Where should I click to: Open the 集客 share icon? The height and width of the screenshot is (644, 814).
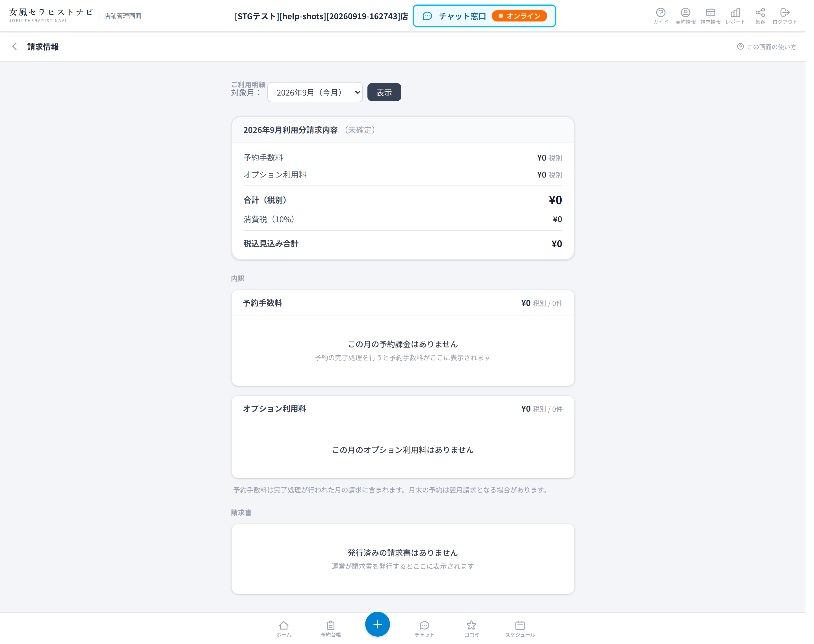pyautogui.click(x=760, y=16)
